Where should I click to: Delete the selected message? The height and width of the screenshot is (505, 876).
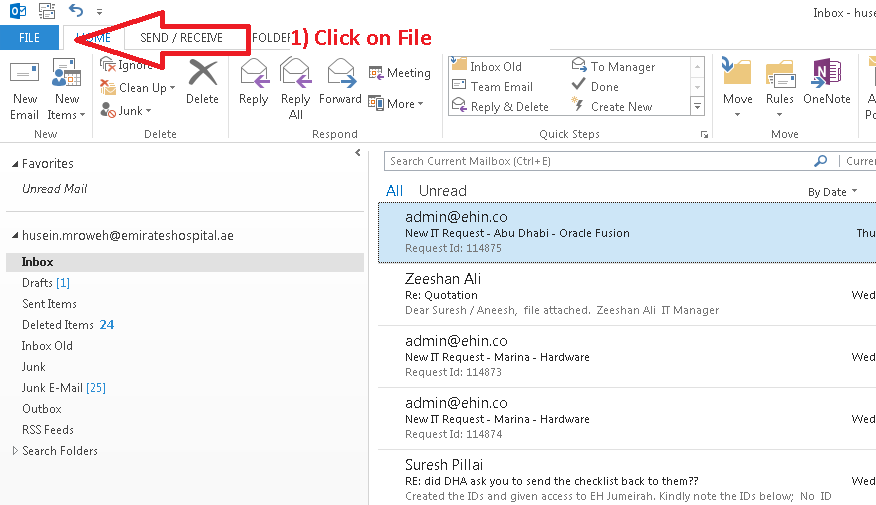(202, 82)
